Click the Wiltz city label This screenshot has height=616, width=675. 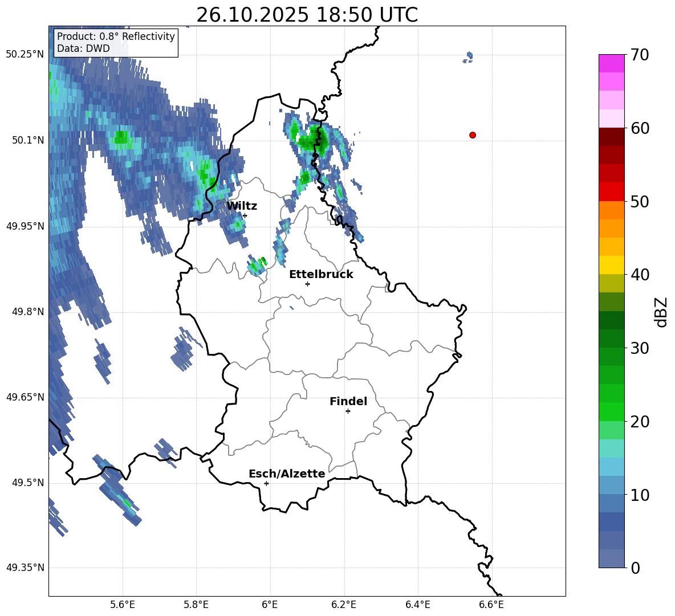pyautogui.click(x=242, y=206)
